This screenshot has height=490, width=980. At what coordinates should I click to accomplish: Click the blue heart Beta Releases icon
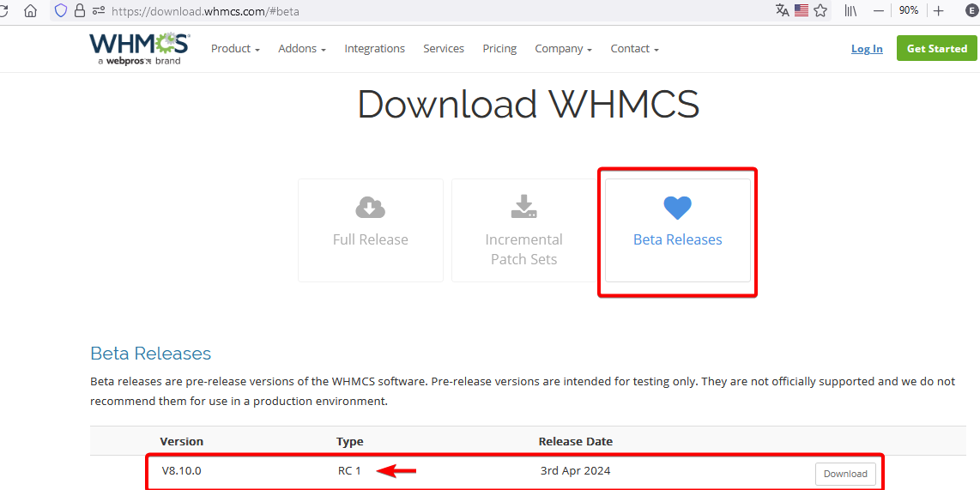coord(677,208)
